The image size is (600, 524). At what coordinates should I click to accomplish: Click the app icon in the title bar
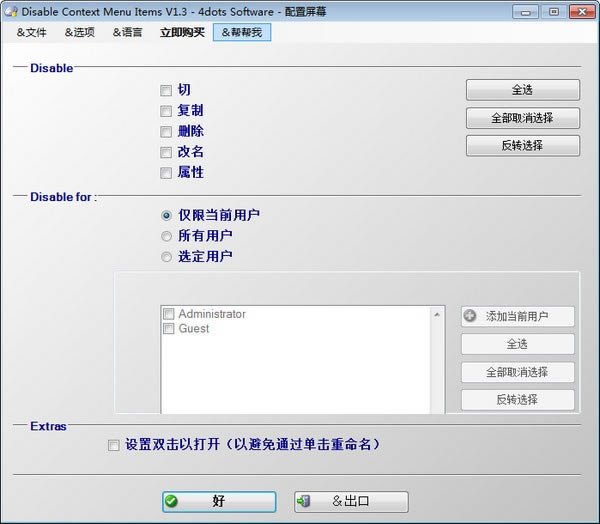11,11
